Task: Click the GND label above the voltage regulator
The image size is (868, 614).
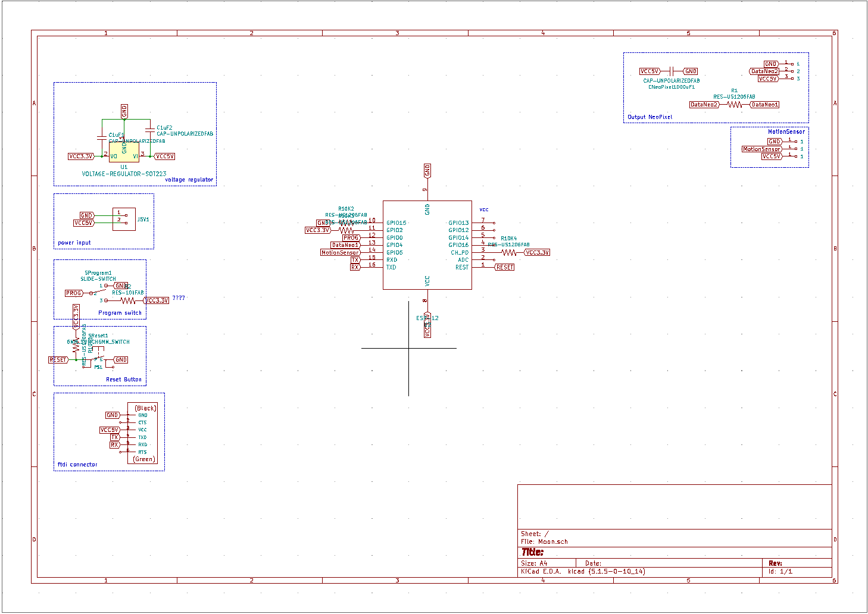Action: pyautogui.click(x=124, y=111)
